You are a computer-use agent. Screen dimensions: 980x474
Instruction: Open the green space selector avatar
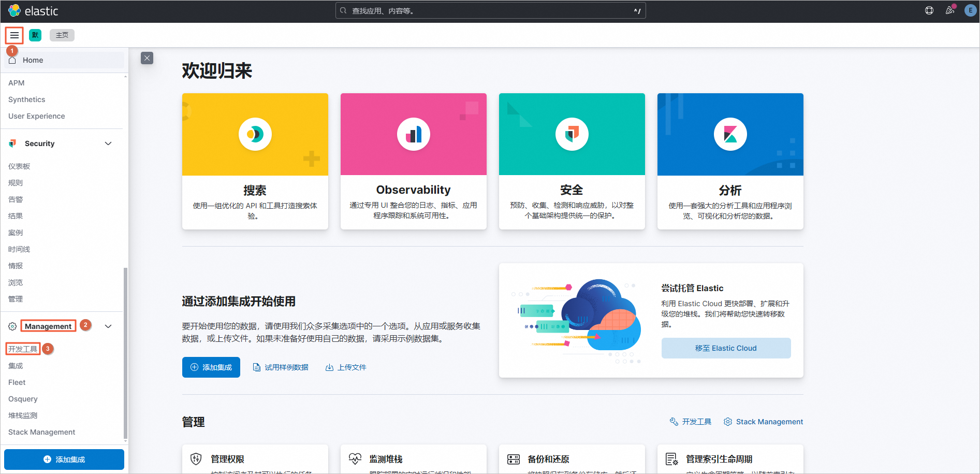point(35,35)
